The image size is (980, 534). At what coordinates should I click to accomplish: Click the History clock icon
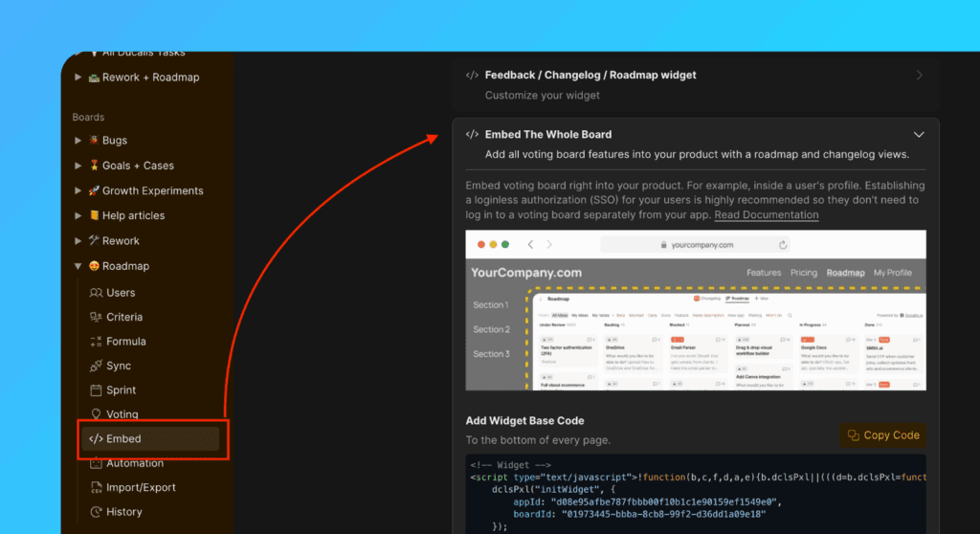[96, 512]
